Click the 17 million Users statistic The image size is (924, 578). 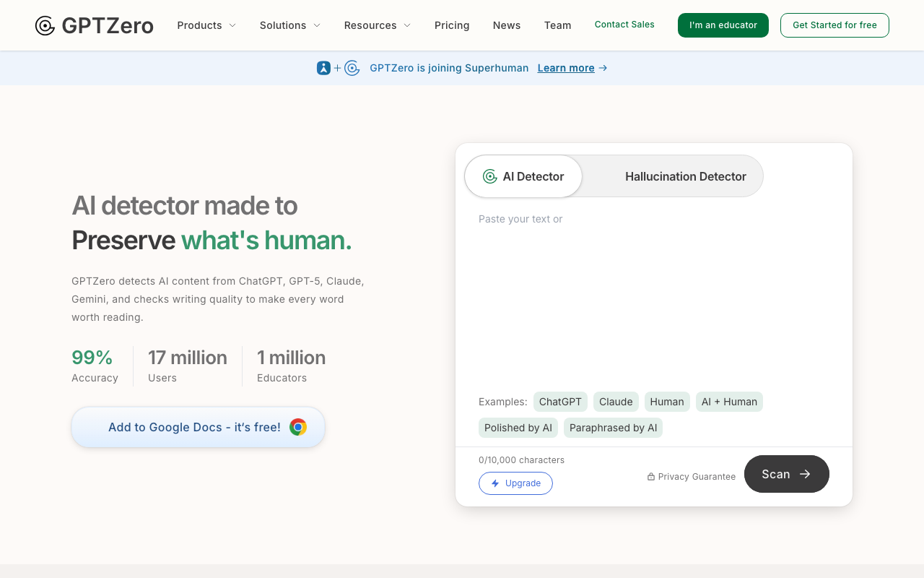tap(188, 366)
